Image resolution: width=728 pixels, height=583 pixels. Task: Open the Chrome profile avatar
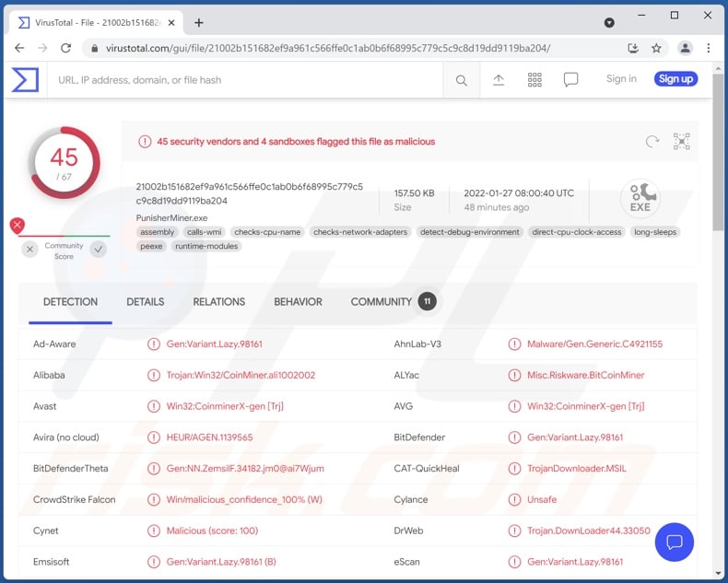pos(685,48)
